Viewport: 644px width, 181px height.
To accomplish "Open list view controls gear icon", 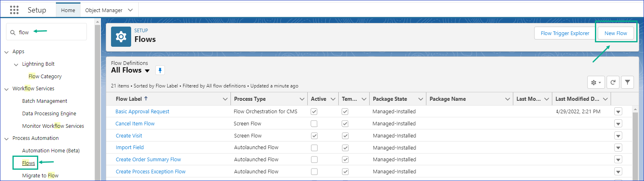I will tap(596, 82).
